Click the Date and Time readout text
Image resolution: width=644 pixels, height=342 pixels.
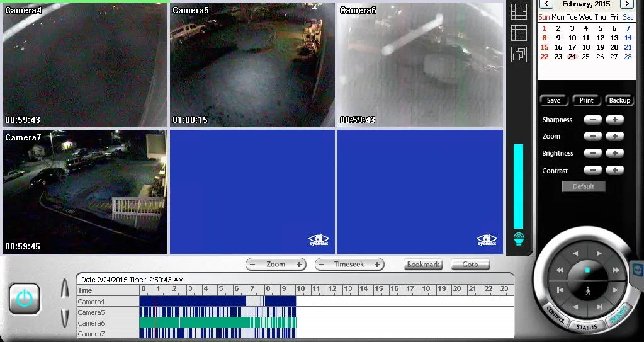click(x=132, y=280)
